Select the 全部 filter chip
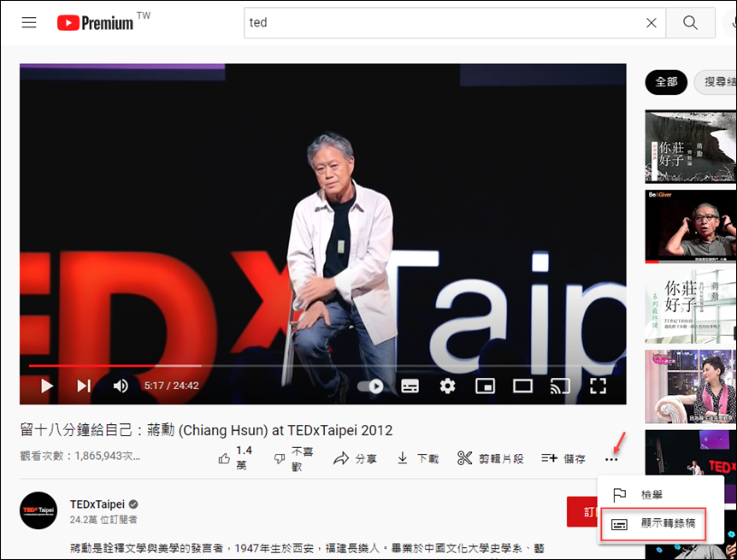Image resolution: width=737 pixels, height=560 pixels. (x=666, y=82)
